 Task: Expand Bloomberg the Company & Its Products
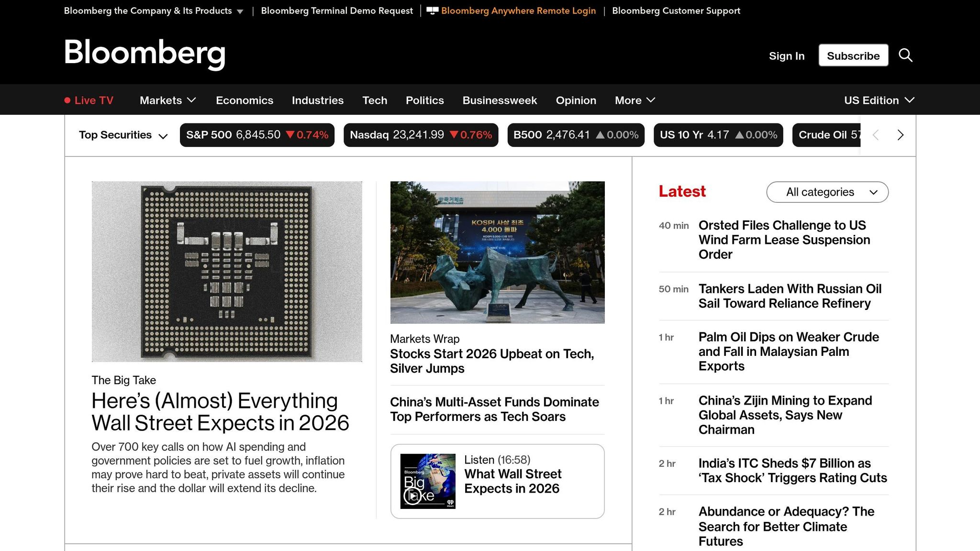(x=154, y=10)
